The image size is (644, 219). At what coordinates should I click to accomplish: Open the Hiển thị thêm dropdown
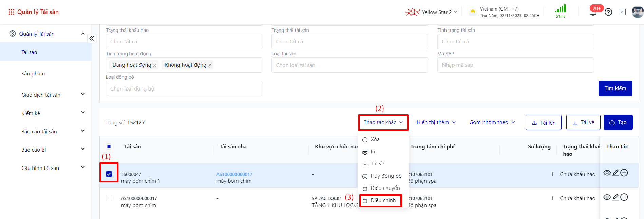pyautogui.click(x=436, y=122)
